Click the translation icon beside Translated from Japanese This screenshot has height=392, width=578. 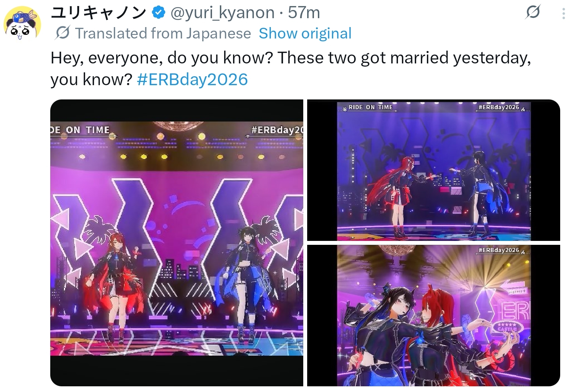63,33
